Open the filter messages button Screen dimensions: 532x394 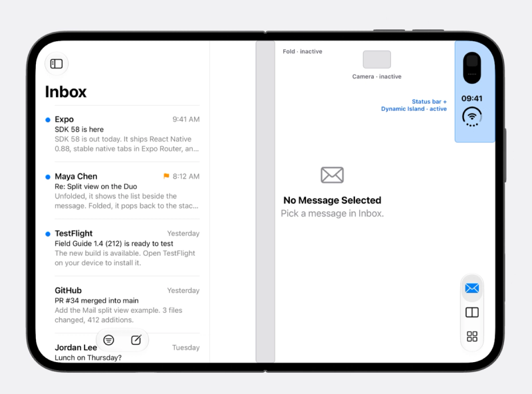(x=108, y=340)
